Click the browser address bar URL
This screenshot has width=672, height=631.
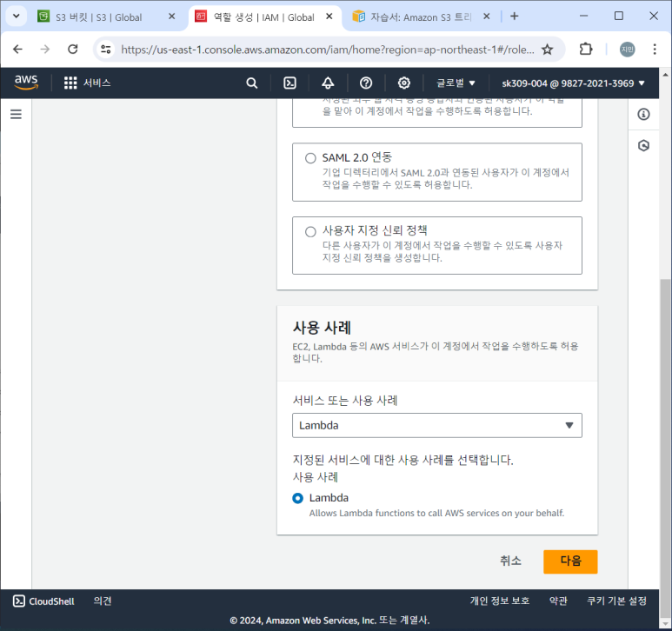point(328,50)
